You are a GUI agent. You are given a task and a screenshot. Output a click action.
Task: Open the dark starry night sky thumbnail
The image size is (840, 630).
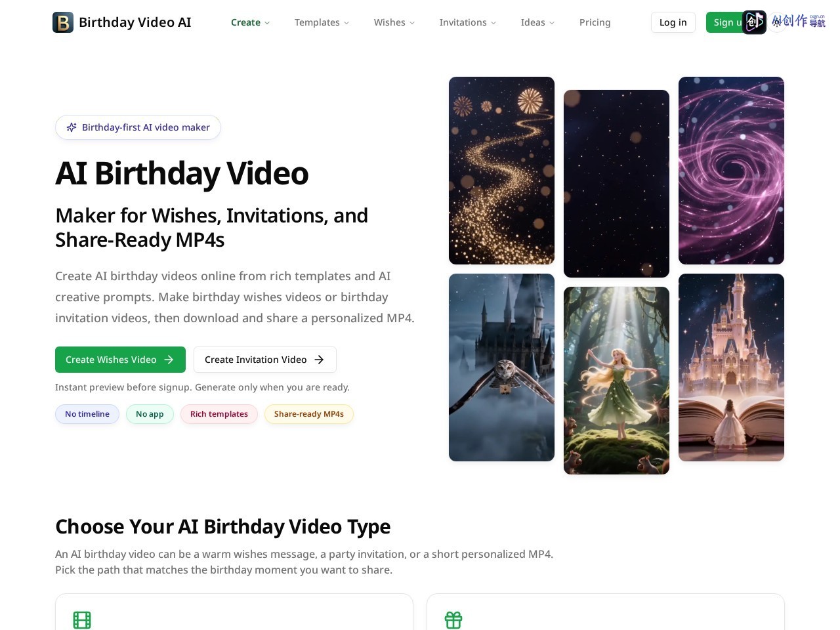616,184
